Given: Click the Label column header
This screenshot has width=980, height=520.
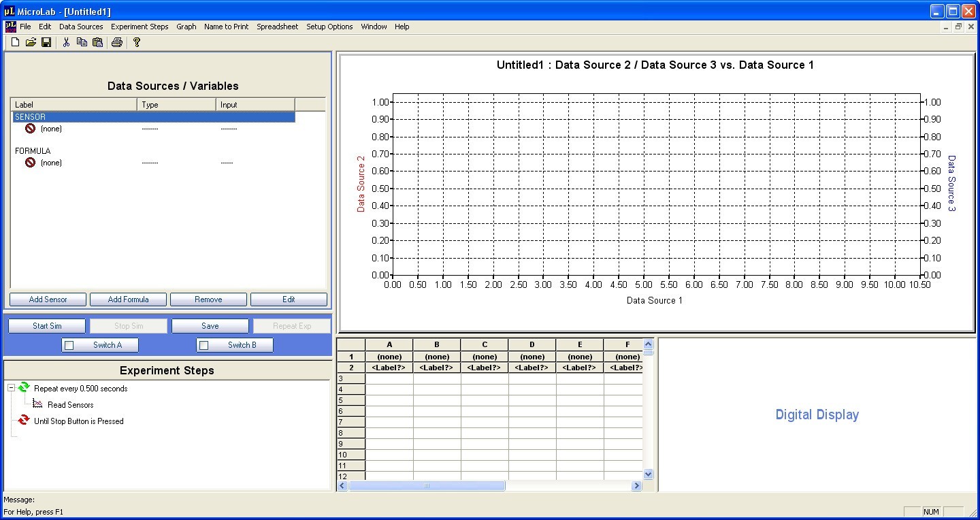Looking at the screenshot, I should pyautogui.click(x=74, y=105).
